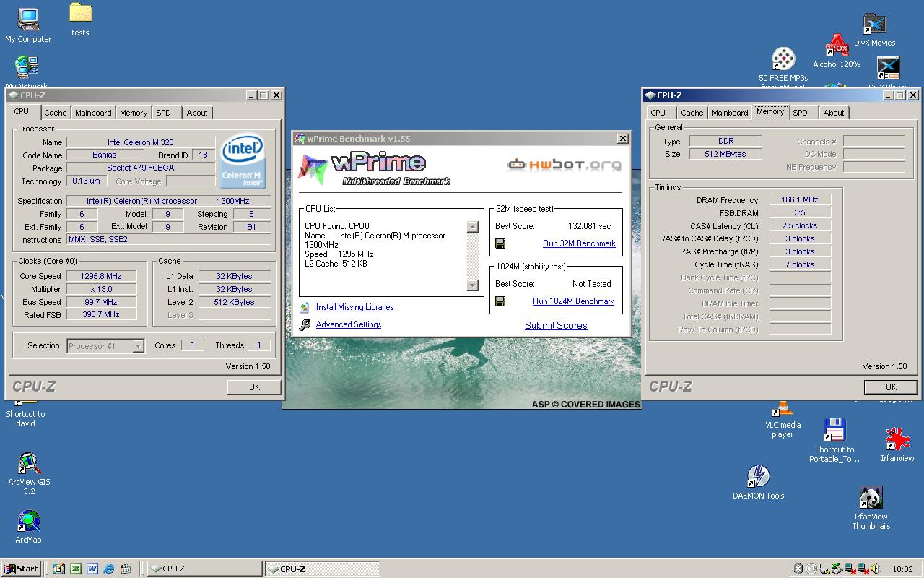This screenshot has height=578, width=924.
Task: Open Internet Explorer from quick launch
Action: pyautogui.click(x=109, y=569)
